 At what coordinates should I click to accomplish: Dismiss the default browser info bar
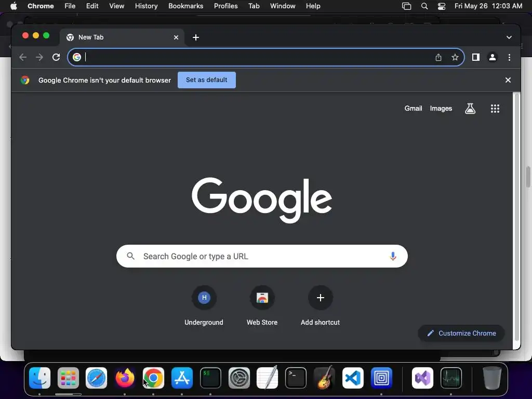508,80
